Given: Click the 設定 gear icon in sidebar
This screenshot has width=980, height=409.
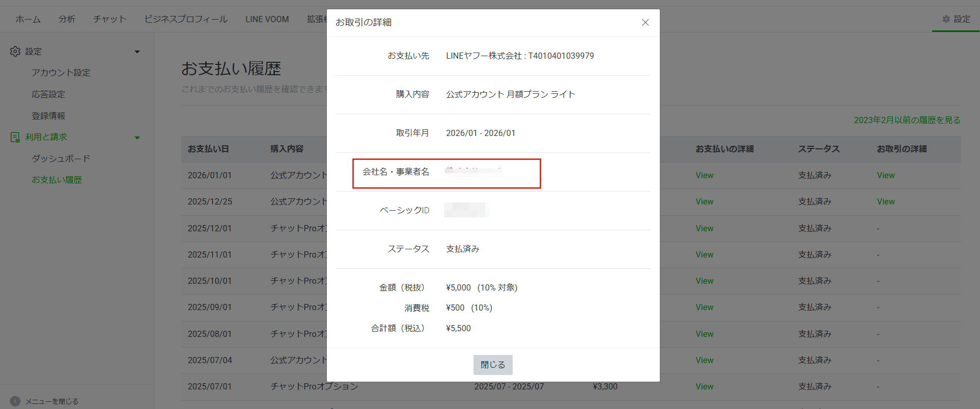Looking at the screenshot, I should [x=15, y=52].
